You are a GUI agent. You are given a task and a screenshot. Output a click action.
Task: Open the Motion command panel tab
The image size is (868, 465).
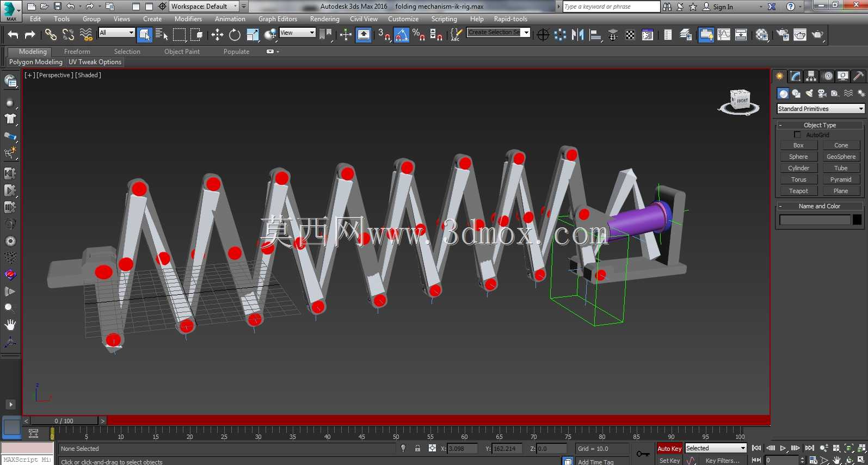click(x=828, y=76)
